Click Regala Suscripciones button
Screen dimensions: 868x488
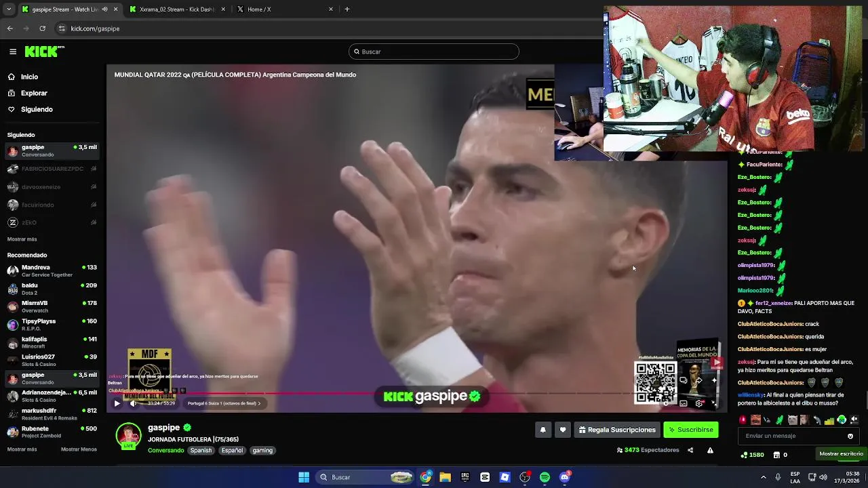(617, 430)
